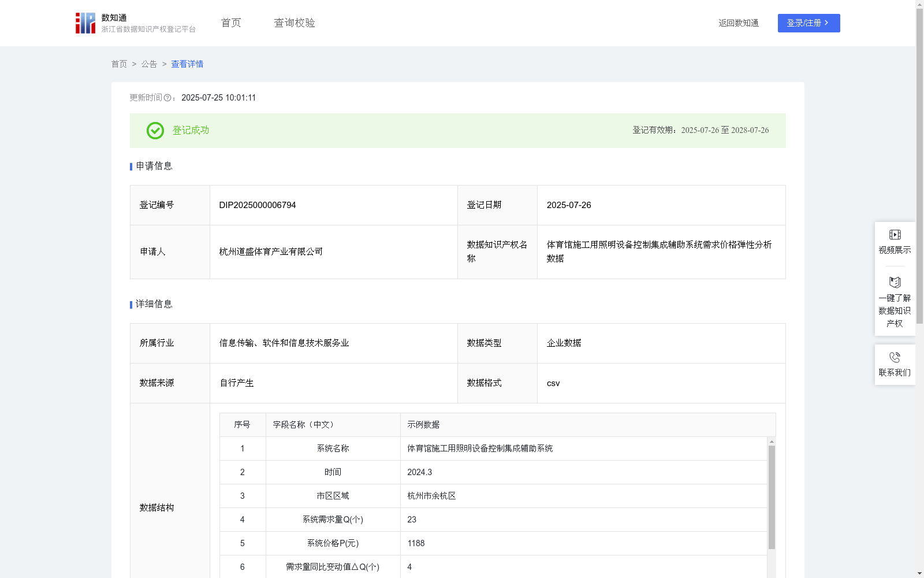Click the 返回数知通 link

[739, 23]
